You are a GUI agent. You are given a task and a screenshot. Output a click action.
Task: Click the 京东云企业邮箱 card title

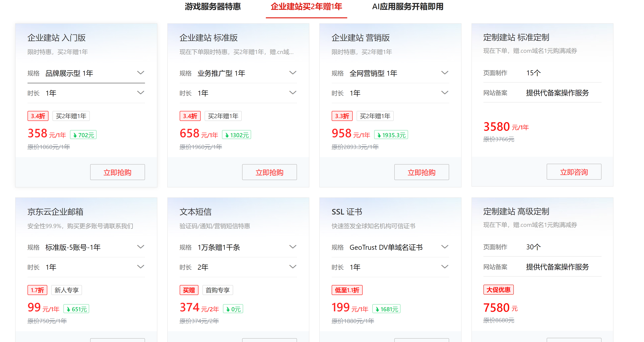pyautogui.click(x=55, y=212)
